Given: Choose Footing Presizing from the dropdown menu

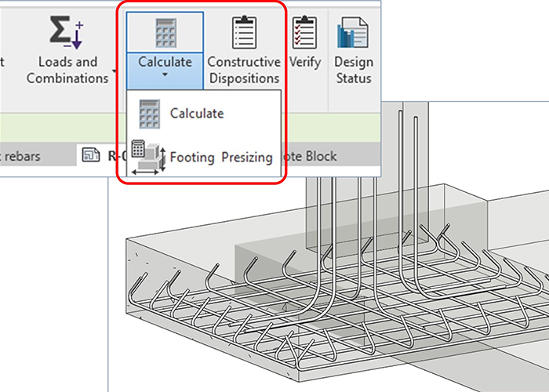Looking at the screenshot, I should pyautogui.click(x=204, y=157).
